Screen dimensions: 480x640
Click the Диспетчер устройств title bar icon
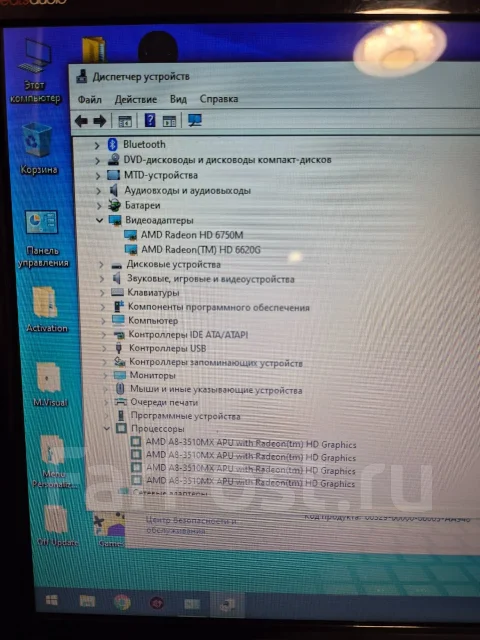pos(82,76)
